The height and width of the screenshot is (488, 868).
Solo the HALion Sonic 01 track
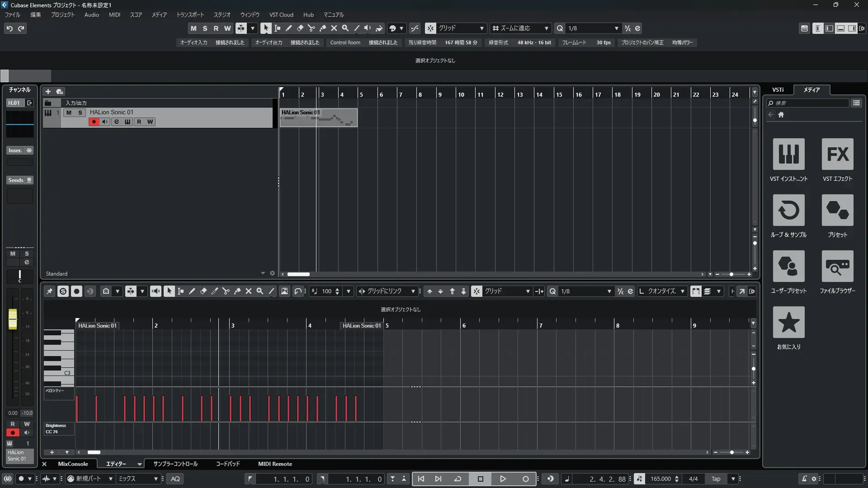[80, 113]
